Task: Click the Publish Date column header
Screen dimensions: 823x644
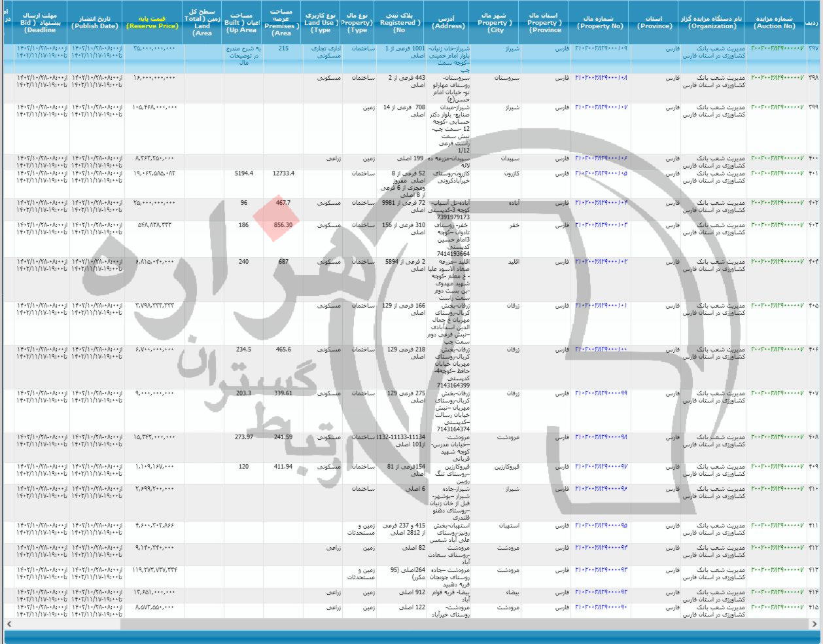Action: pyautogui.click(x=94, y=18)
